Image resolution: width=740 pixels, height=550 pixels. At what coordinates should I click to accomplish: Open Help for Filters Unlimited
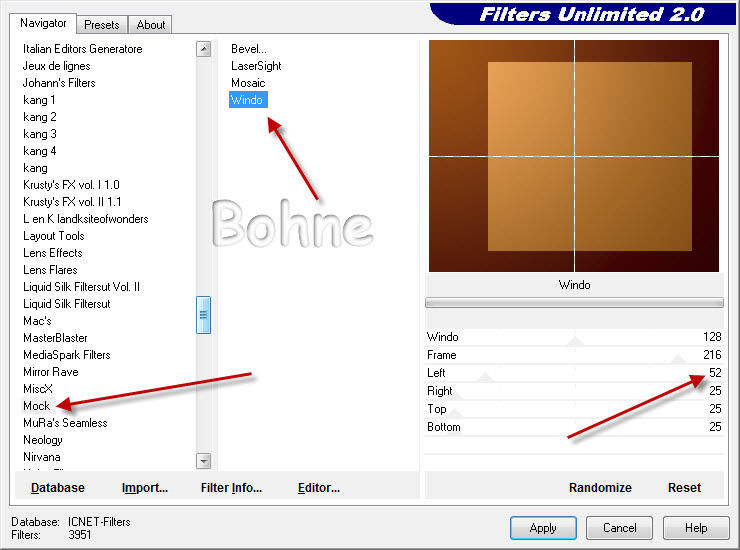[696, 527]
